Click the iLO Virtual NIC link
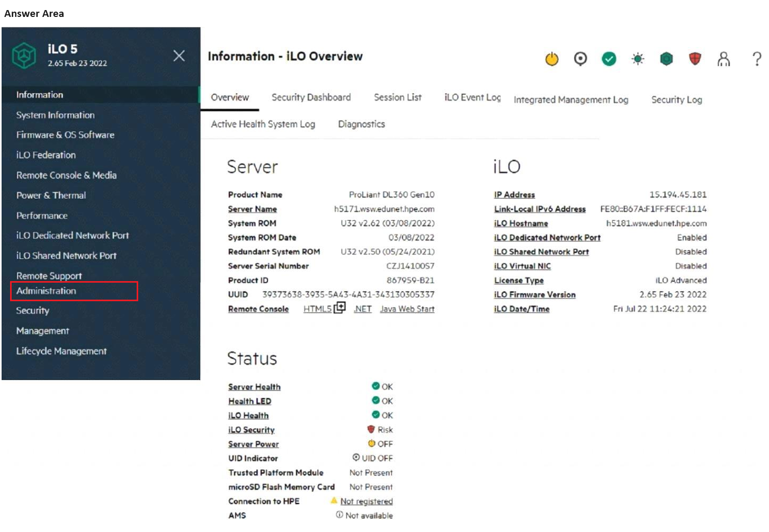The image size is (769, 532). pos(523,266)
